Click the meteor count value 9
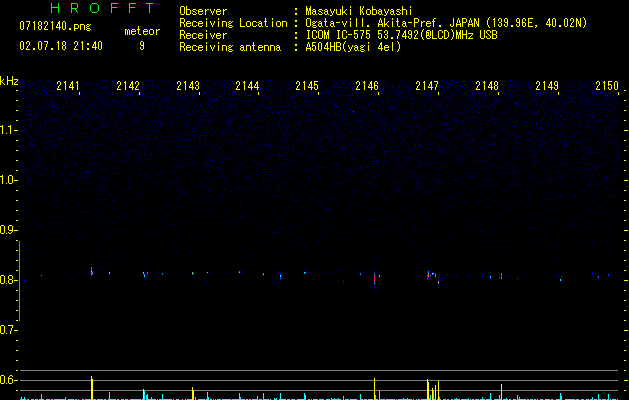 tap(142, 46)
